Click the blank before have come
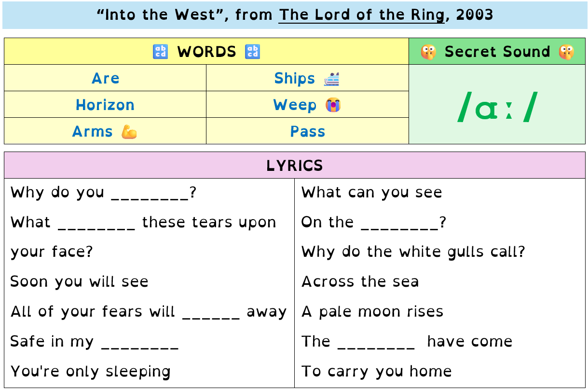 pos(376,344)
